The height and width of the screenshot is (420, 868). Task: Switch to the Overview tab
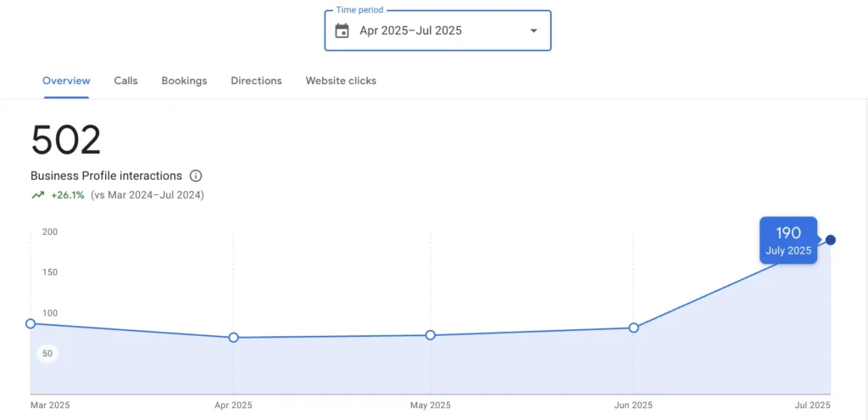66,81
